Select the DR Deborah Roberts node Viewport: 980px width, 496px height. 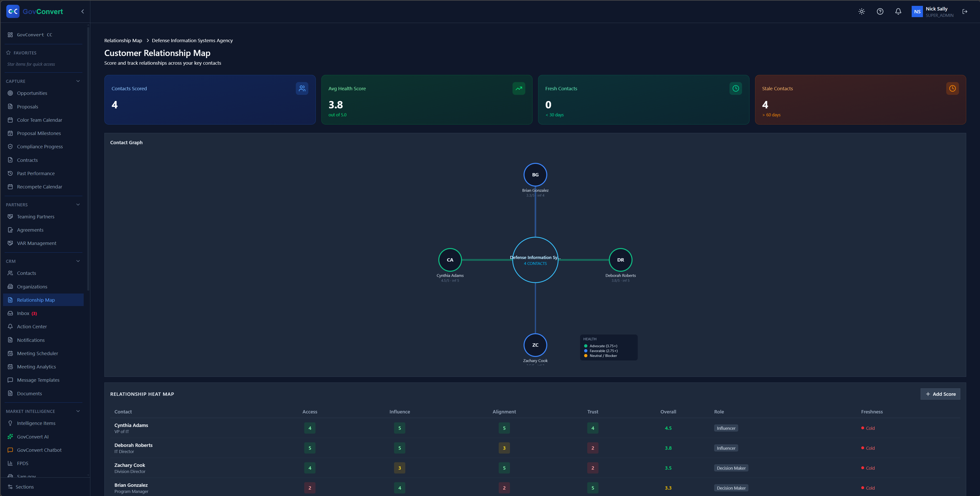[620, 260]
